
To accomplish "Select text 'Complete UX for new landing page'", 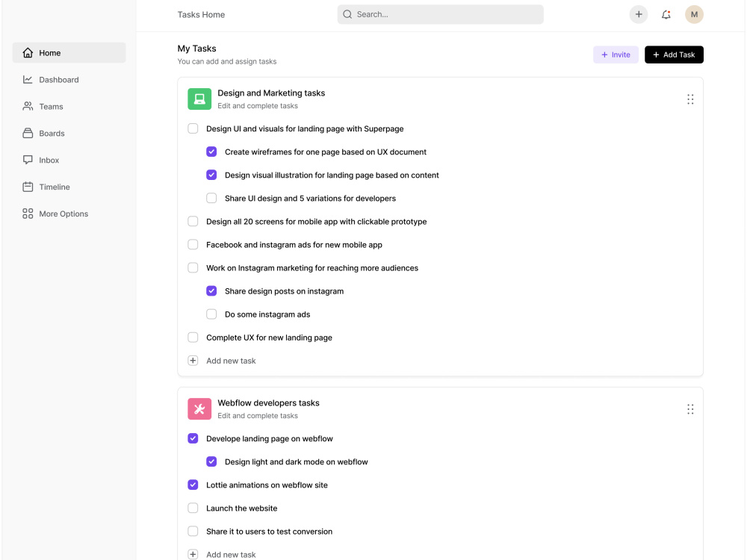I will 269,337.
